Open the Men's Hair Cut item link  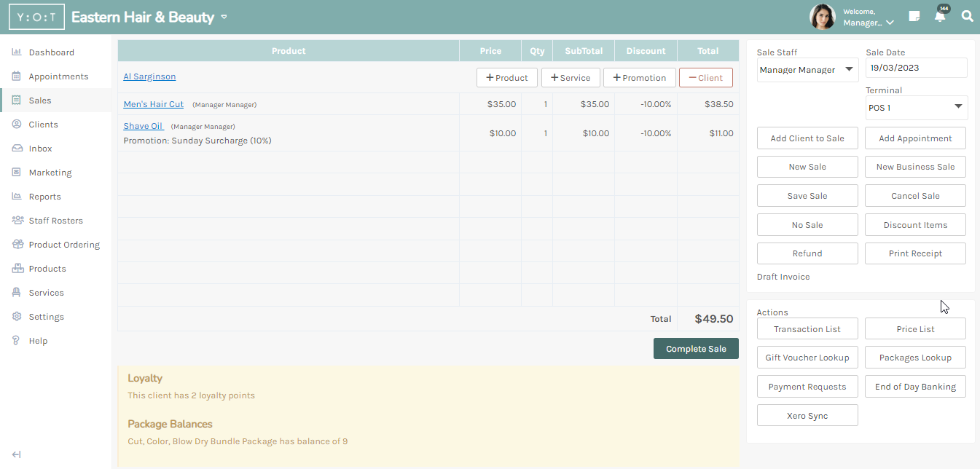[154, 104]
